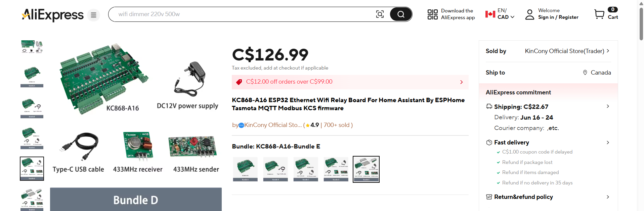Expand the Shipping C$22.67 details chevron

pos(607,107)
